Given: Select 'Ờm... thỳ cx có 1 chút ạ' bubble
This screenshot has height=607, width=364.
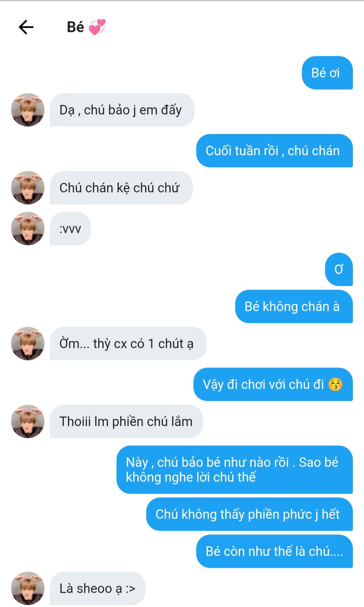Looking at the screenshot, I should 128,344.
